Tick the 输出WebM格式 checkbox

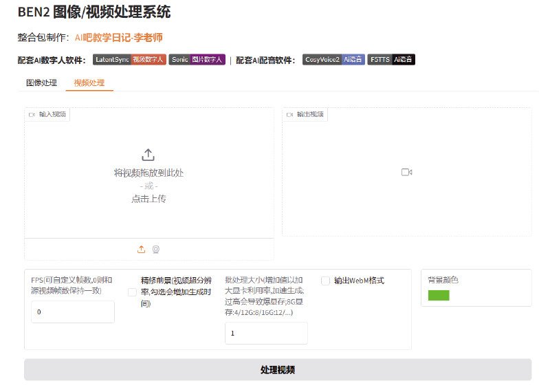click(326, 281)
